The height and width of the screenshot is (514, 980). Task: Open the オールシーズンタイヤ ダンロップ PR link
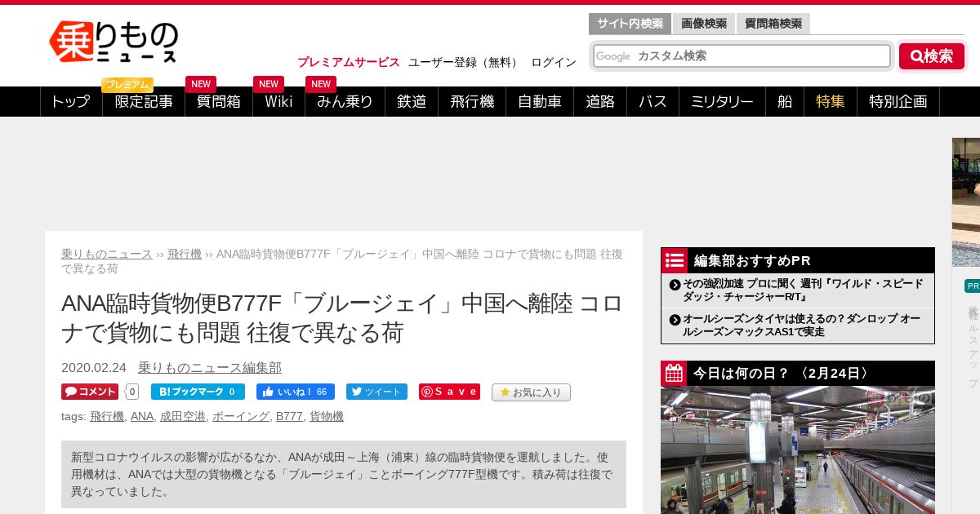coord(802,325)
